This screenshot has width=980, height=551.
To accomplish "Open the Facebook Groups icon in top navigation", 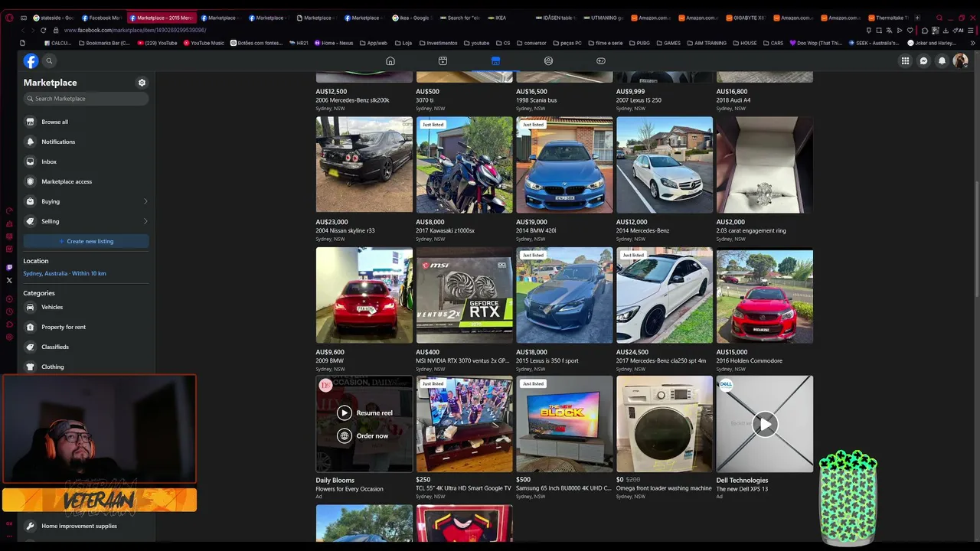I will pyautogui.click(x=548, y=61).
